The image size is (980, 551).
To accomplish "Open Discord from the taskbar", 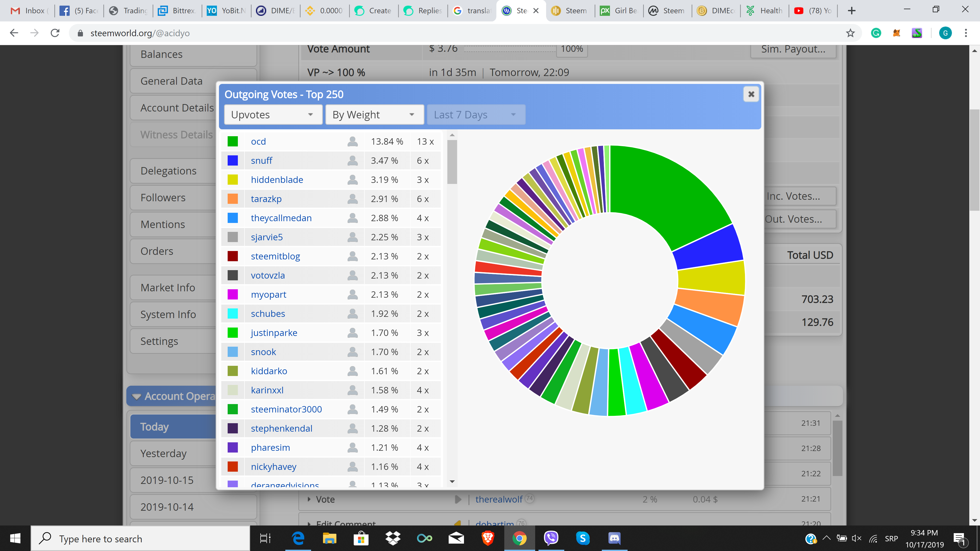I will click(x=614, y=539).
